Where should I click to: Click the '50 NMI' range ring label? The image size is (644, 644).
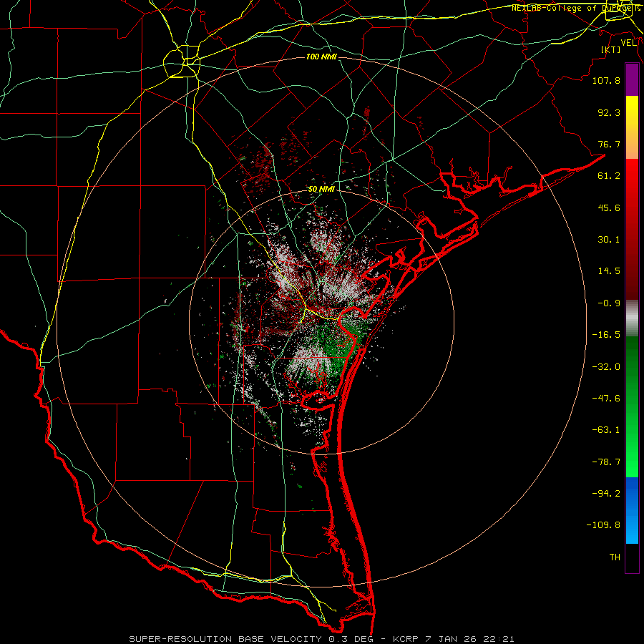321,190
